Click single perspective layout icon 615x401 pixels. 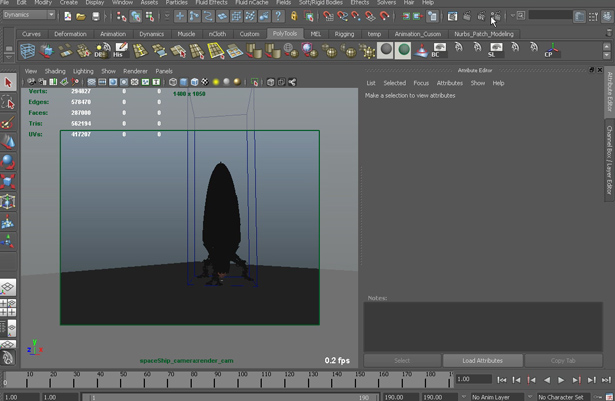[x=8, y=287]
